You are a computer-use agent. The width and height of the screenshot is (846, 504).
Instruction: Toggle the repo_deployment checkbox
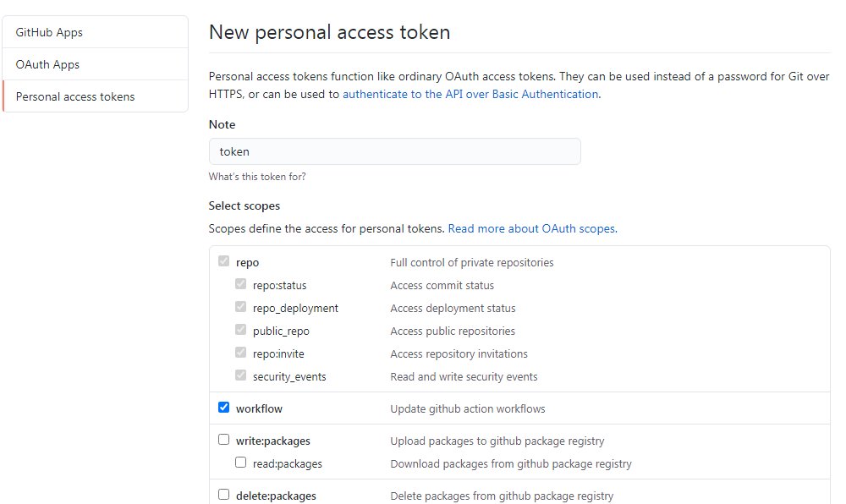pyautogui.click(x=240, y=307)
